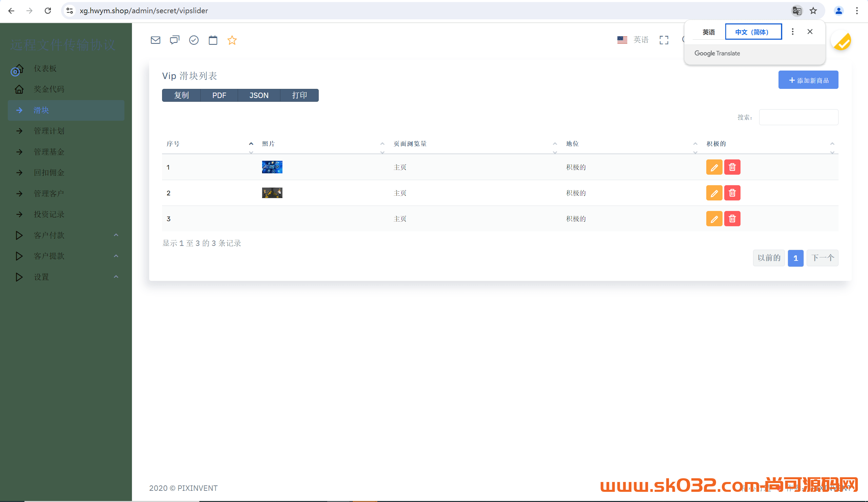
Task: Click the first row slider thumbnail
Action: tap(272, 167)
